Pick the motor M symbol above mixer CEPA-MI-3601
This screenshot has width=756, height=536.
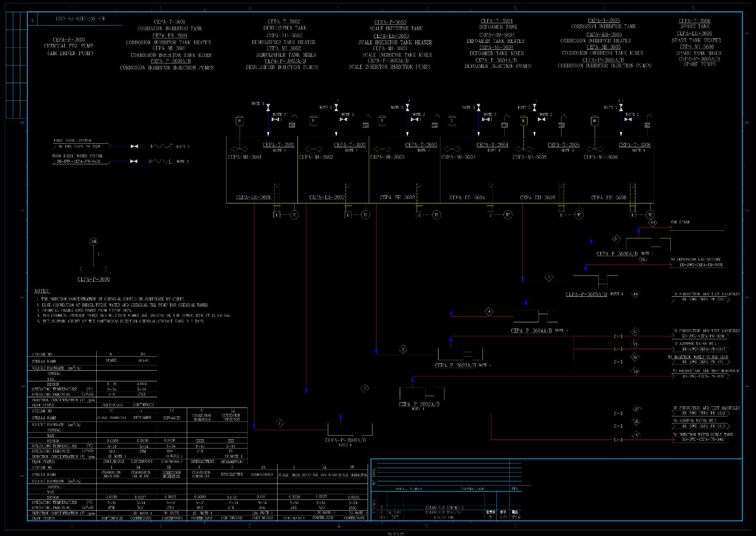[240, 121]
